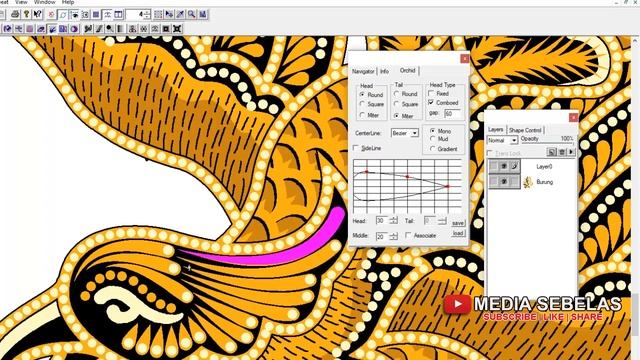Open the Window menu

(44, 2)
